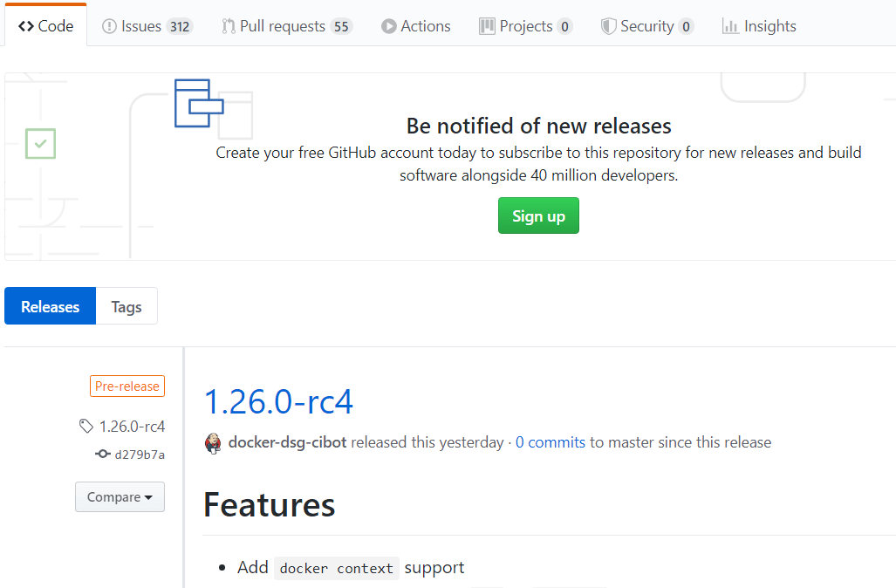Image resolution: width=896 pixels, height=588 pixels.
Task: Click the Sign up button
Action: [x=538, y=215]
